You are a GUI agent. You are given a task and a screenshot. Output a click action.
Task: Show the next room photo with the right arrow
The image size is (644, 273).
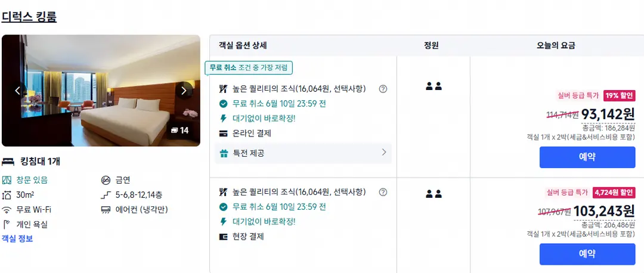(184, 91)
